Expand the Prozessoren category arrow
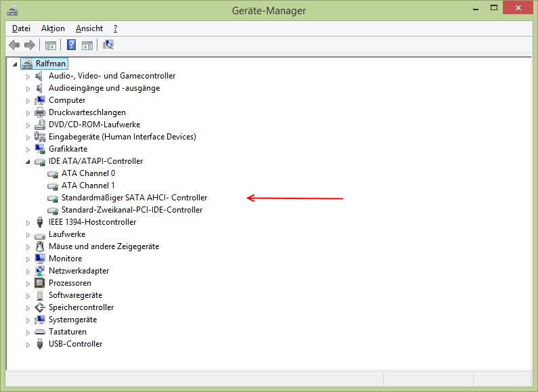Image resolution: width=538 pixels, height=392 pixels. (28, 284)
